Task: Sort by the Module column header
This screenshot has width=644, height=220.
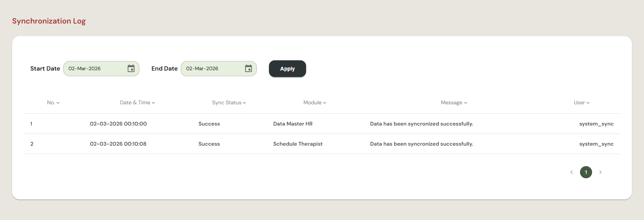Action: click(x=315, y=103)
